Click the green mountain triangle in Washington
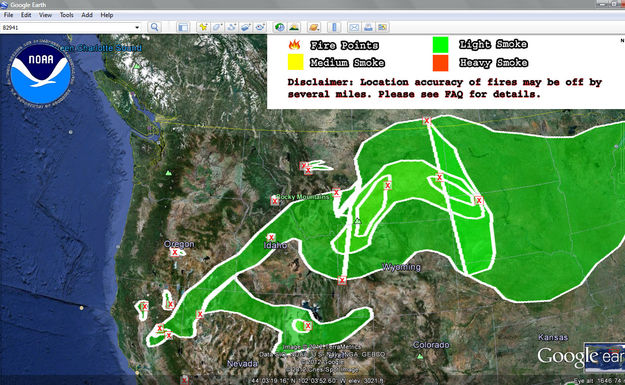Viewport: 625px width, 385px height. tap(169, 173)
